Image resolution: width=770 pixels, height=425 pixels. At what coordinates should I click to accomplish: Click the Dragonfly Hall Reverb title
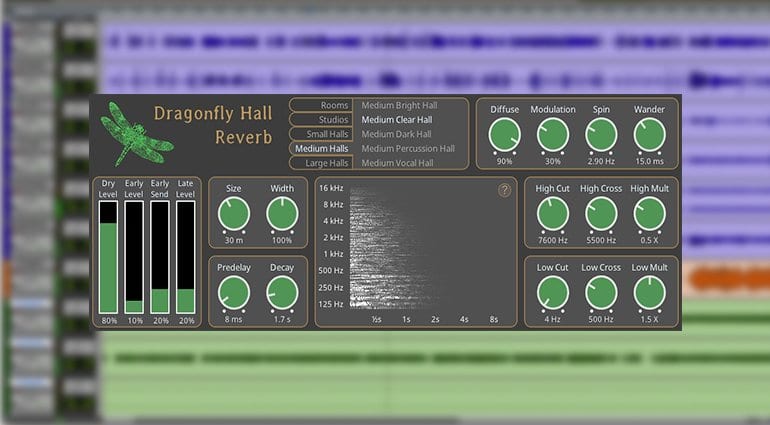(x=213, y=125)
